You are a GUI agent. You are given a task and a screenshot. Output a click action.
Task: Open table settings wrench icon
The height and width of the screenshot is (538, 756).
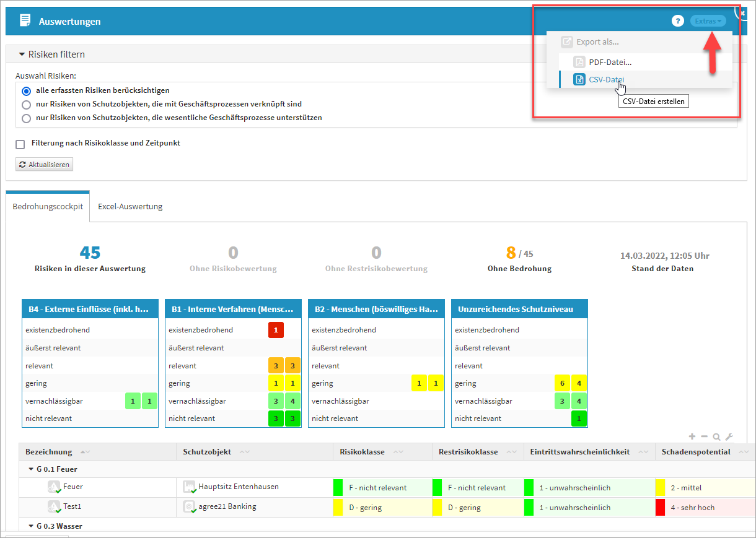729,437
